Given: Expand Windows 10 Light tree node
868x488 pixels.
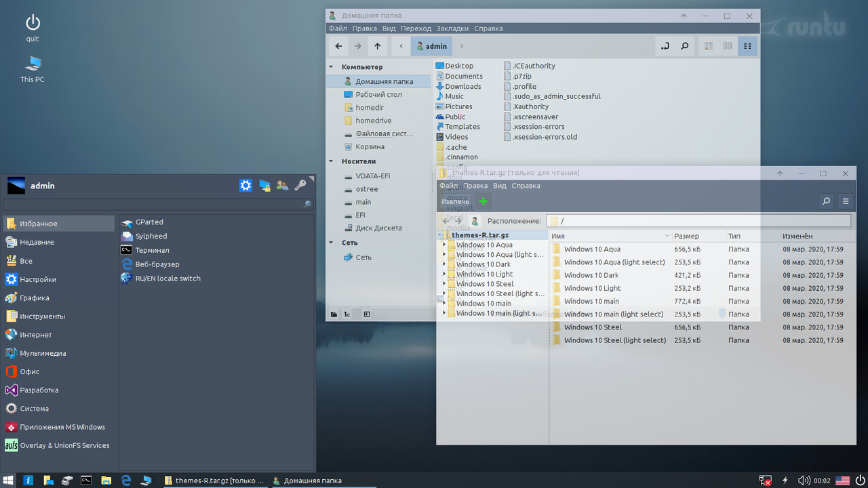Looking at the screenshot, I should click(445, 274).
